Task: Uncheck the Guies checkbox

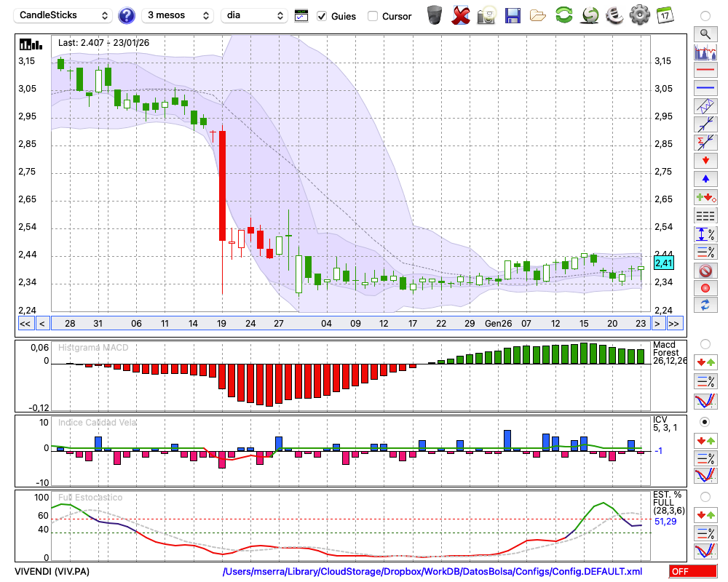Action: 322,15
